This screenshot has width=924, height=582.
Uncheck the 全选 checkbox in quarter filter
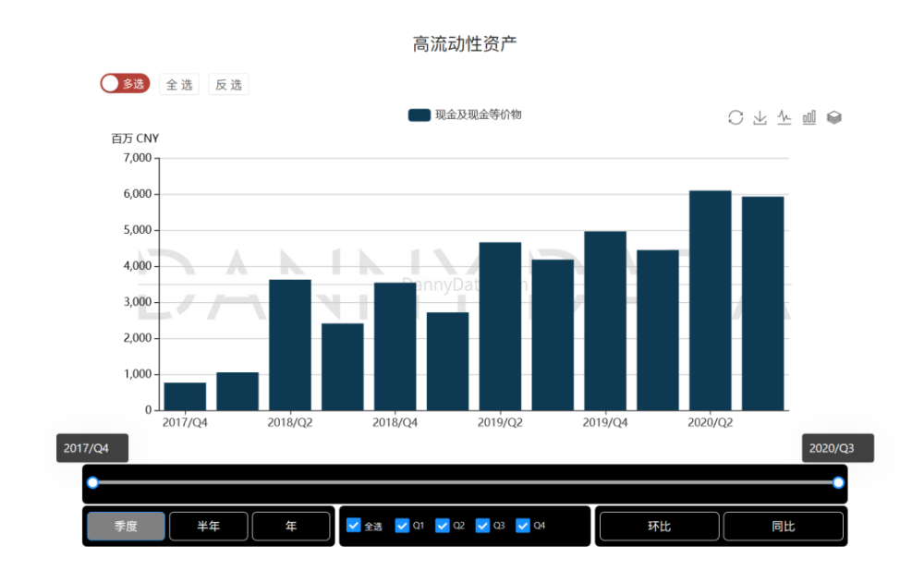(x=354, y=526)
